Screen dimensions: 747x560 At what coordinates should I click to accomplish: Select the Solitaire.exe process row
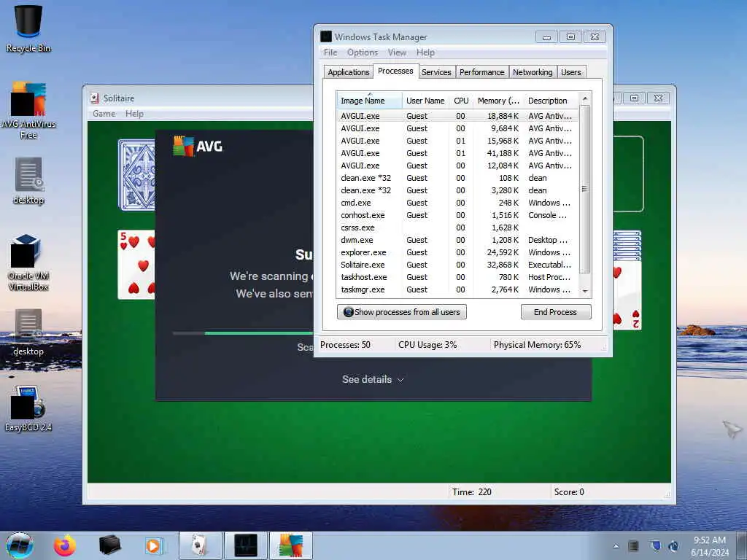pos(457,265)
